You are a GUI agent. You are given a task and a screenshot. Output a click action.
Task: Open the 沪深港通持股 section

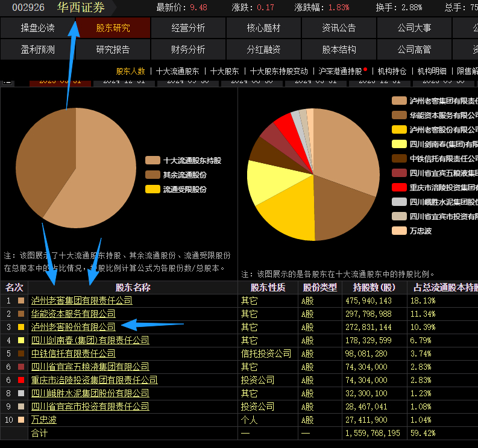[x=340, y=71]
